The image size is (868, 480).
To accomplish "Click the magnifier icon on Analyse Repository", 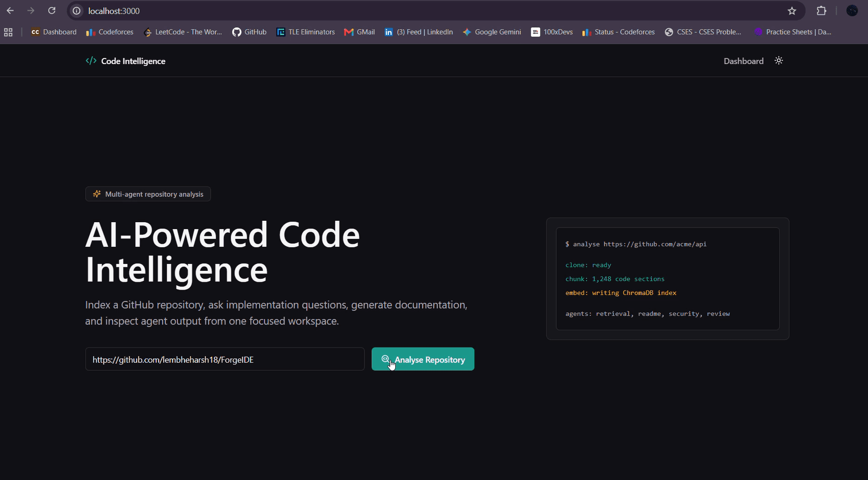I will pyautogui.click(x=385, y=359).
